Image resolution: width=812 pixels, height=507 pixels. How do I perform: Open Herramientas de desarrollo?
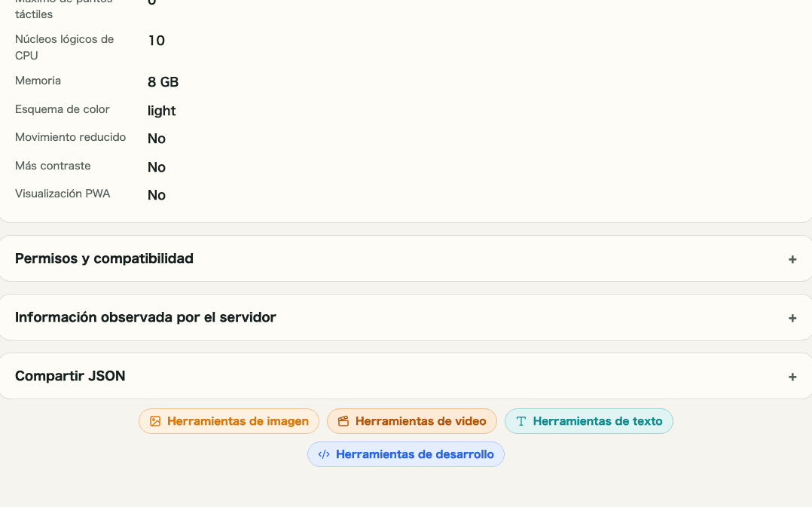pyautogui.click(x=406, y=454)
